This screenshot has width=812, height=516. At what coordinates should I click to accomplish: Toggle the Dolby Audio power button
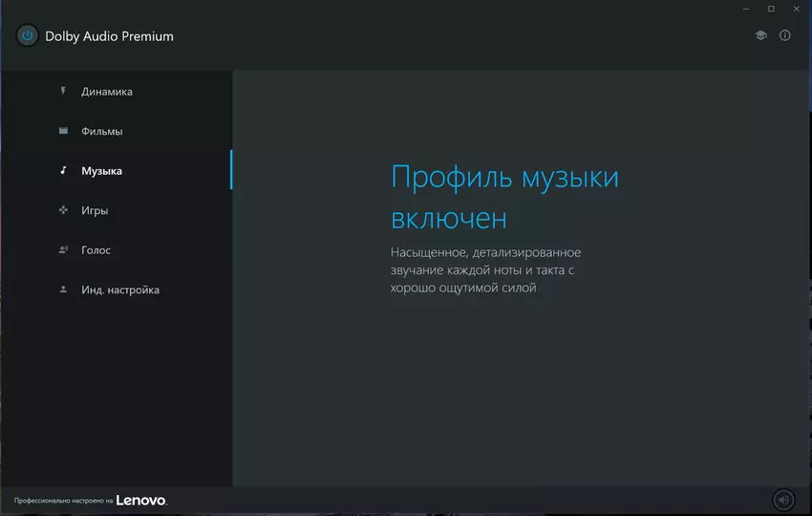(28, 35)
